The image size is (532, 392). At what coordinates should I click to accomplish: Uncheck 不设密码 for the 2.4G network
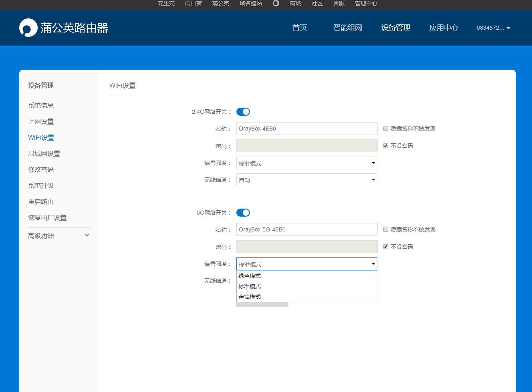coord(386,146)
